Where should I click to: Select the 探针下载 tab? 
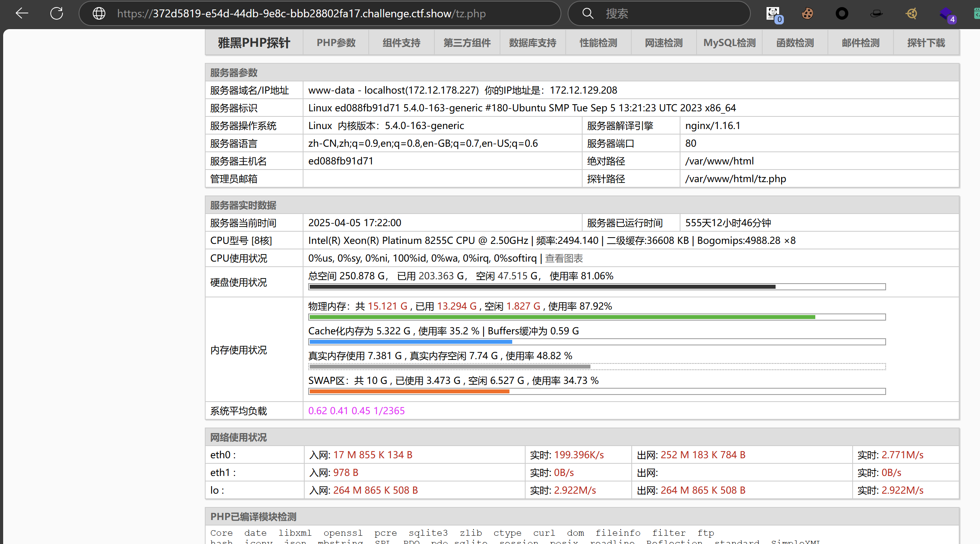click(926, 43)
